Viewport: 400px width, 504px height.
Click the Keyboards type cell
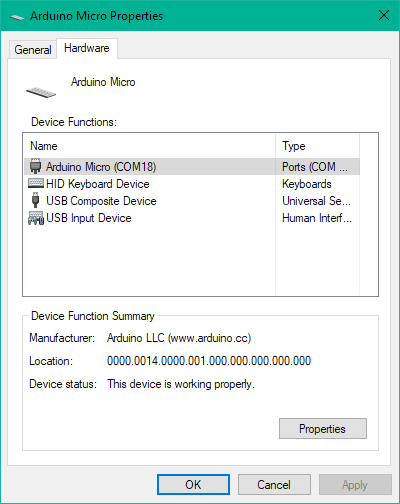pos(307,184)
